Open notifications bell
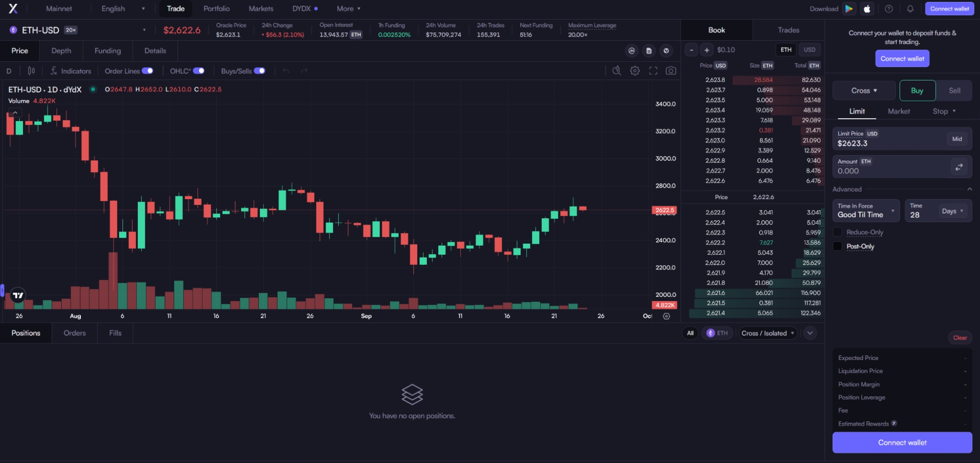Image resolution: width=980 pixels, height=463 pixels. click(910, 9)
